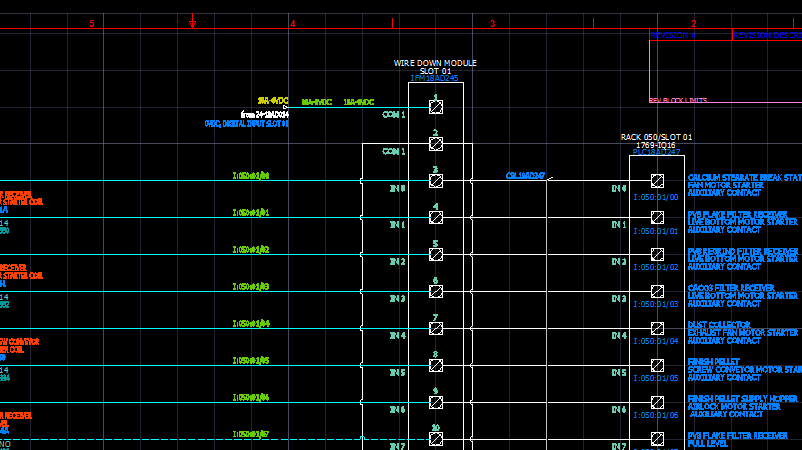Select terminal 2 on the wire down module

click(436, 144)
